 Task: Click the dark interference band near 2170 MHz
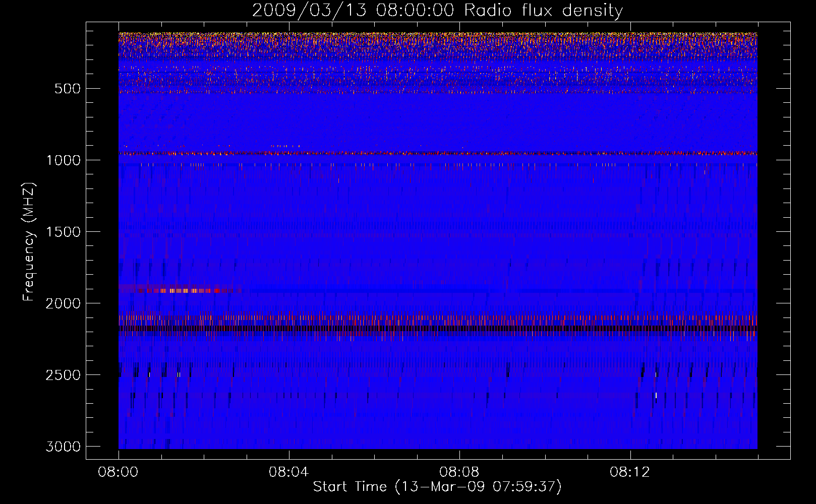(x=438, y=329)
